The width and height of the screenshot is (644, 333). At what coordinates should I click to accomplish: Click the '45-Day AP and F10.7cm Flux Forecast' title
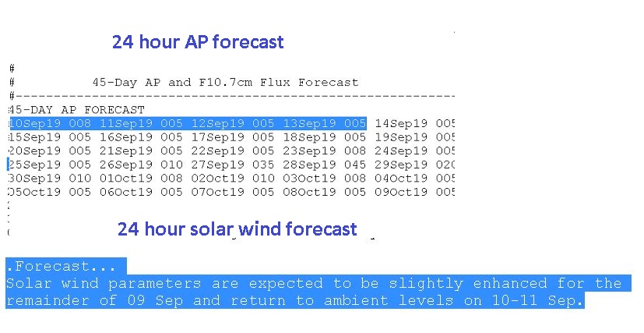point(225,82)
